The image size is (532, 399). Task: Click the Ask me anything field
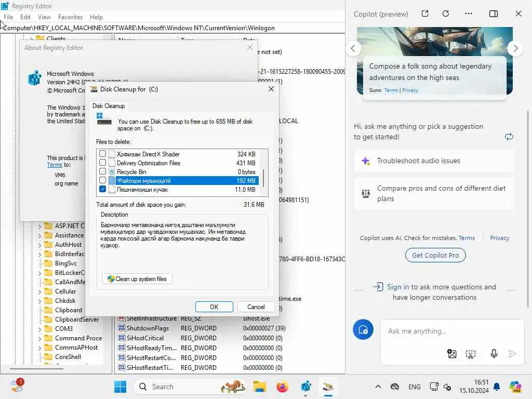pos(451,331)
